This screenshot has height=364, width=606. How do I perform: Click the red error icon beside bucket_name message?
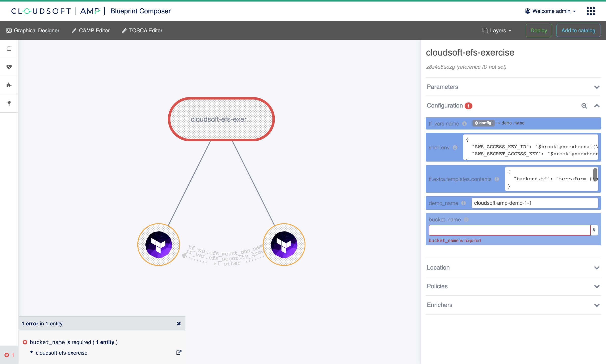[x=25, y=342]
